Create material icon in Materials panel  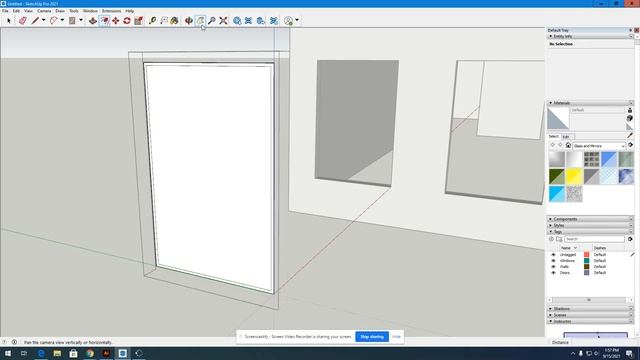[630, 118]
